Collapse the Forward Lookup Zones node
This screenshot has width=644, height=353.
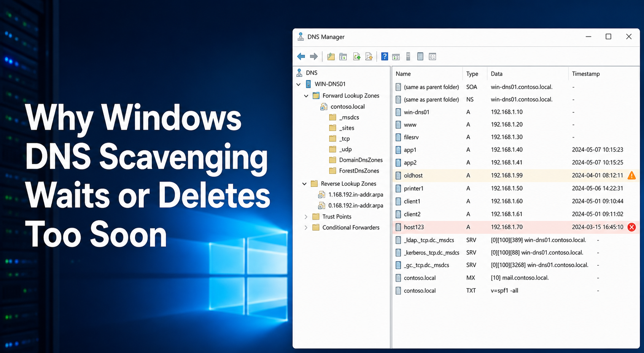(x=306, y=96)
